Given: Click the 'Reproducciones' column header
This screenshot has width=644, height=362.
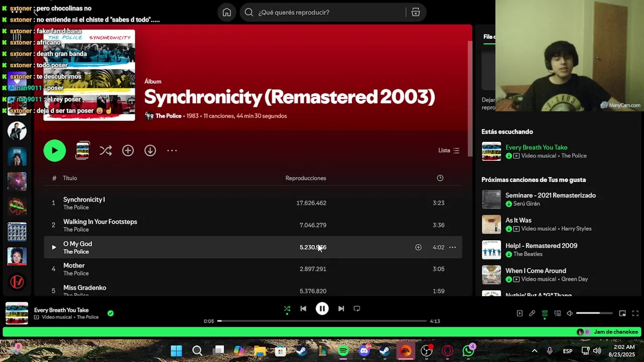Looking at the screenshot, I should tap(305, 178).
